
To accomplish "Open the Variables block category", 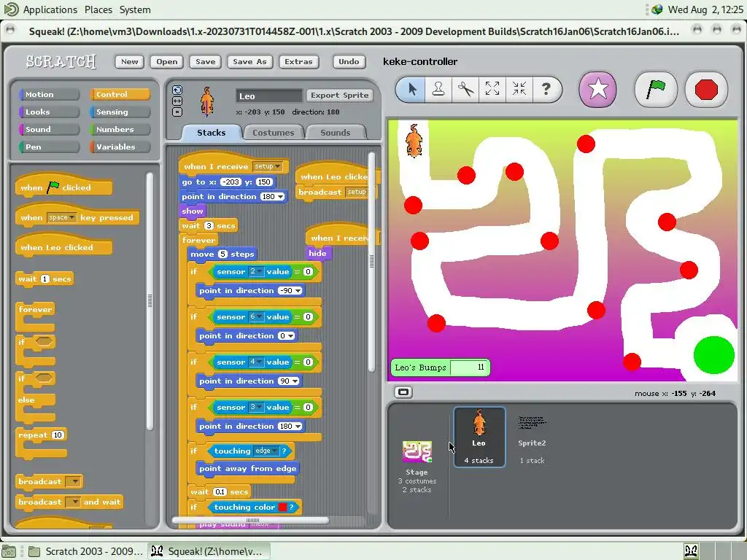I will pos(120,147).
